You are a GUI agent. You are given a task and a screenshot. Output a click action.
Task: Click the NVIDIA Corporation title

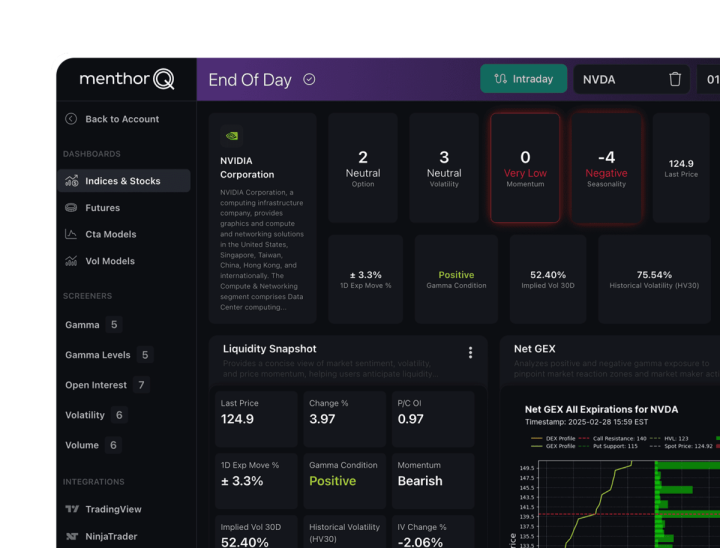247,168
